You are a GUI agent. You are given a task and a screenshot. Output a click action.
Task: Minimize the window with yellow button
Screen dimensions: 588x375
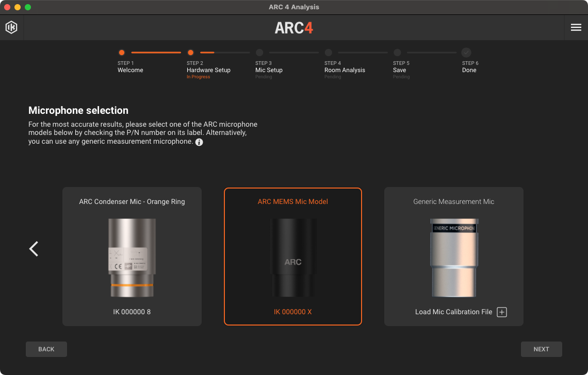click(17, 7)
